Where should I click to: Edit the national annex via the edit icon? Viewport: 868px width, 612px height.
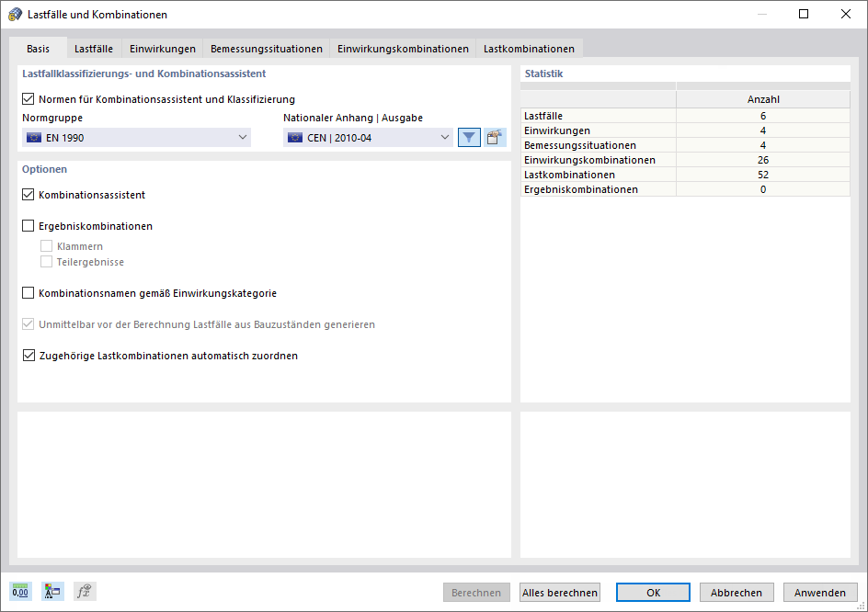(x=494, y=136)
